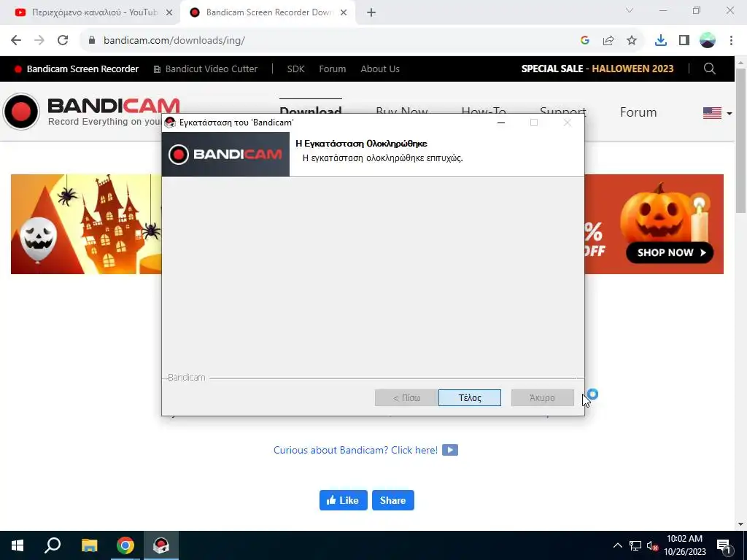Image resolution: width=747 pixels, height=560 pixels.
Task: Open Chrome downloads icon
Action: (x=661, y=41)
